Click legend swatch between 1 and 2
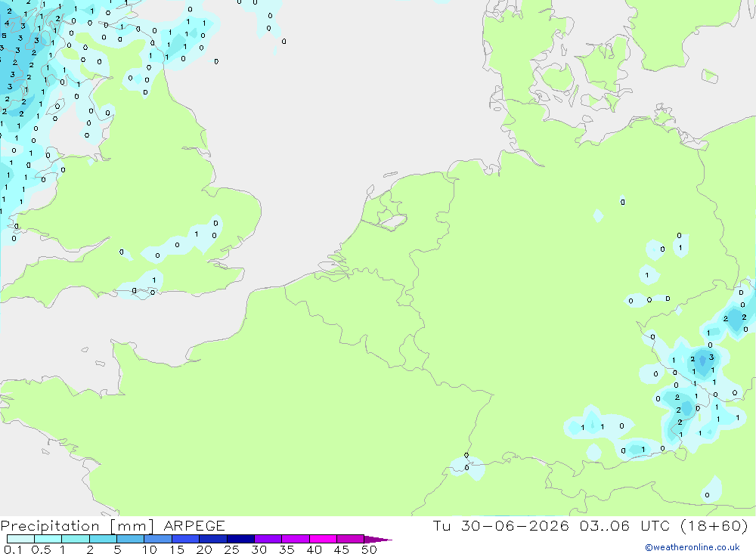Image resolution: width=756 pixels, height=554 pixels. pos(76,539)
